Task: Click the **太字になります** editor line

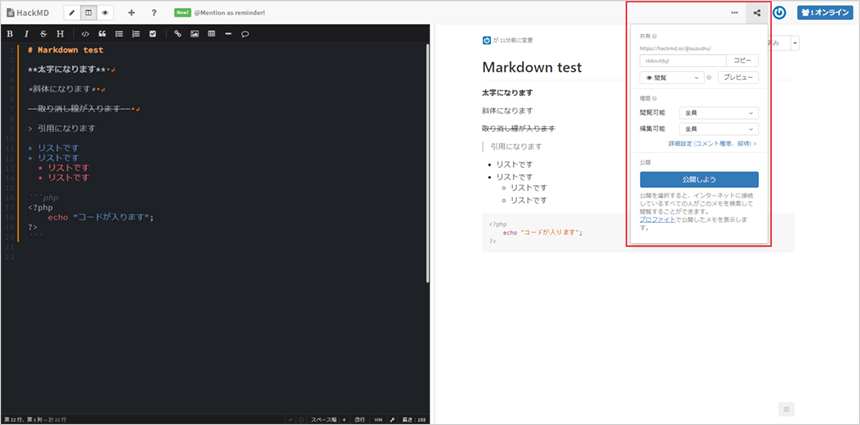Action: pyautogui.click(x=71, y=70)
